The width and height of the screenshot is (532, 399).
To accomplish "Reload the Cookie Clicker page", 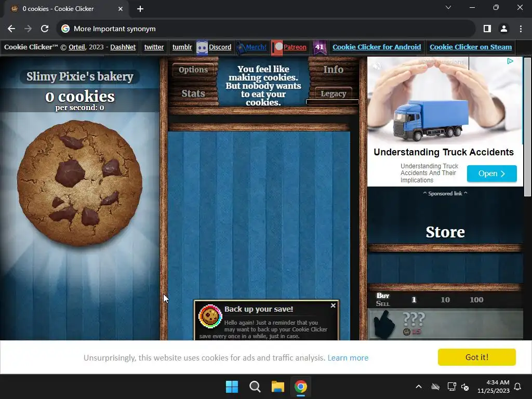I will click(x=45, y=29).
